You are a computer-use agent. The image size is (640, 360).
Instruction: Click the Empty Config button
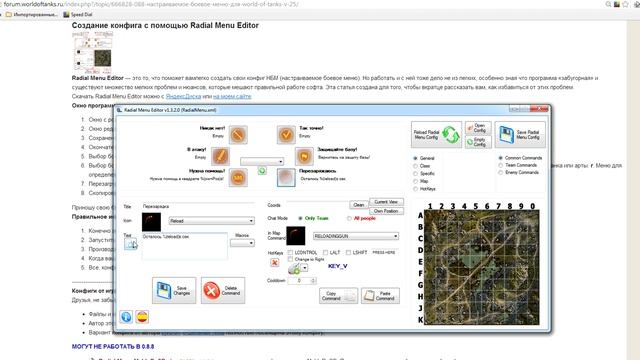coord(478,142)
